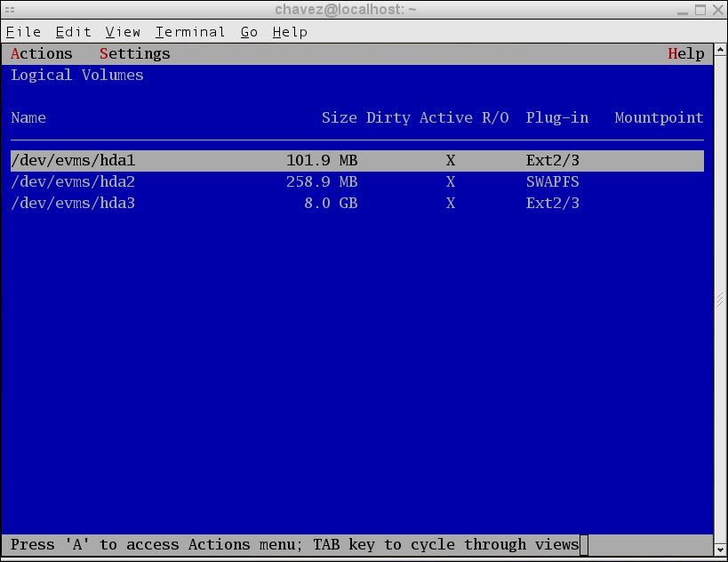Close the terminal window
This screenshot has width=728, height=562.
(x=716, y=10)
